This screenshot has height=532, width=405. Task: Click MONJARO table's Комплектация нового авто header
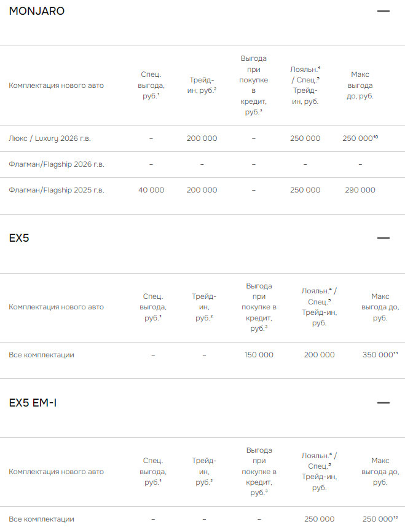click(57, 85)
